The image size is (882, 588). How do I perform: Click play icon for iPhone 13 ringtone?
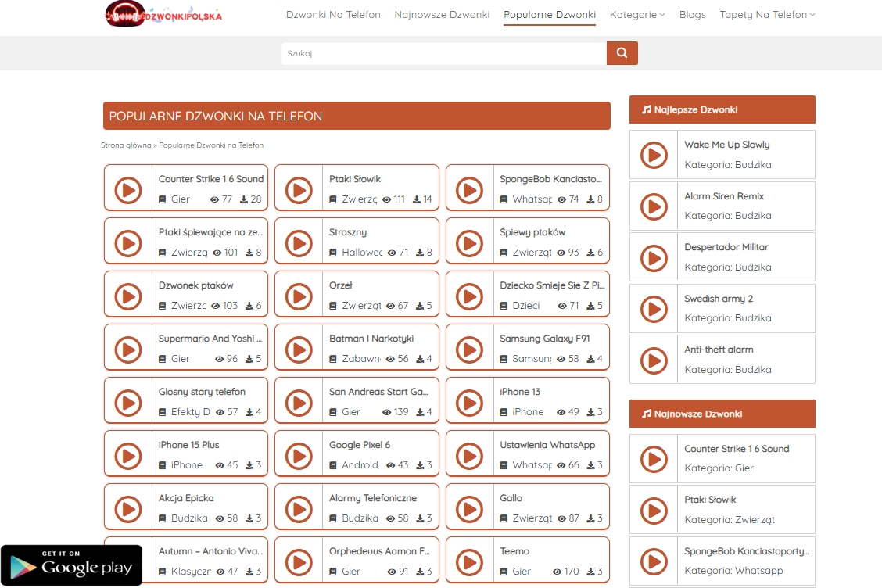[x=469, y=403]
